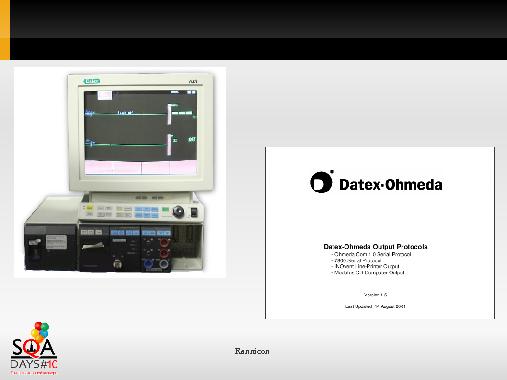
Task: Click the SQA Days logo
Action: pyautogui.click(x=34, y=348)
